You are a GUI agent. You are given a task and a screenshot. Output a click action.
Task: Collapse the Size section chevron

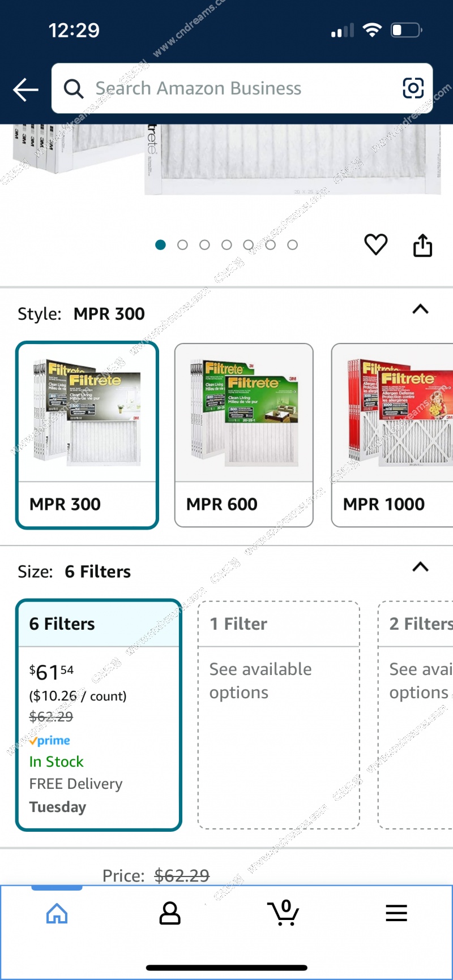(420, 567)
